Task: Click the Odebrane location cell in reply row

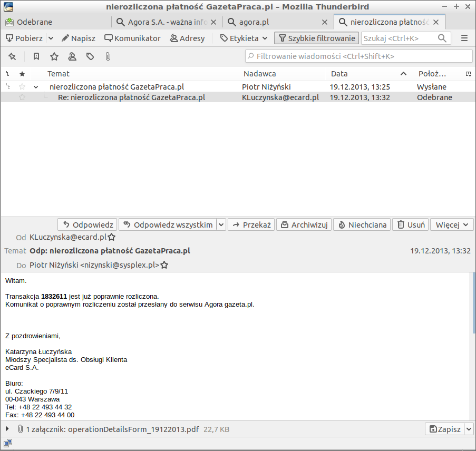Action: (x=434, y=97)
